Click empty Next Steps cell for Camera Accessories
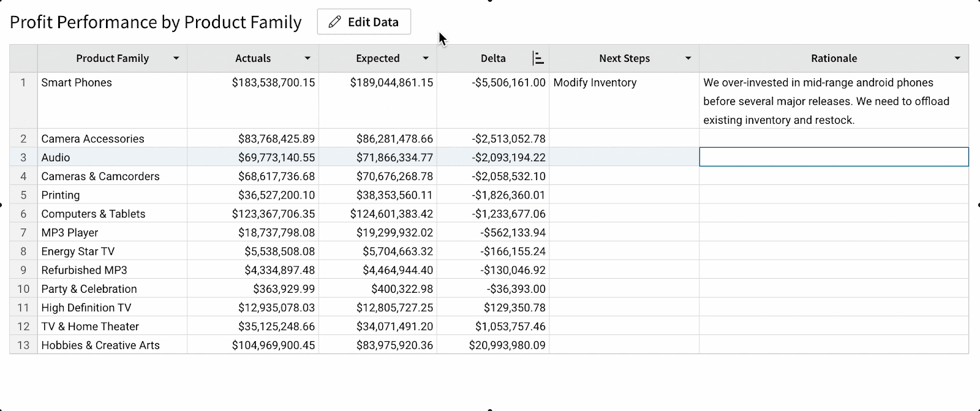This screenshot has width=980, height=411. coord(624,139)
